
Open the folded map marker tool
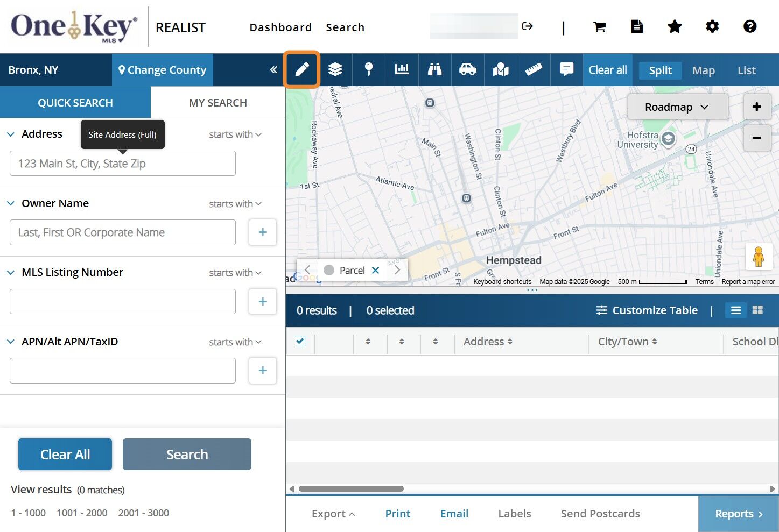pyautogui.click(x=501, y=69)
